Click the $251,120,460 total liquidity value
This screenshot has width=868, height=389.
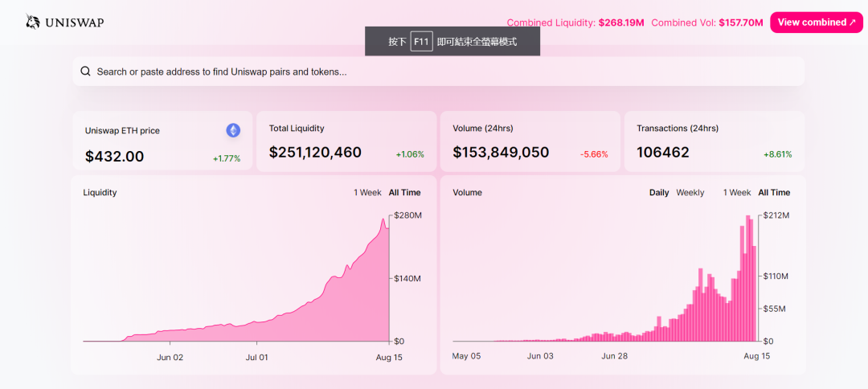(x=315, y=152)
